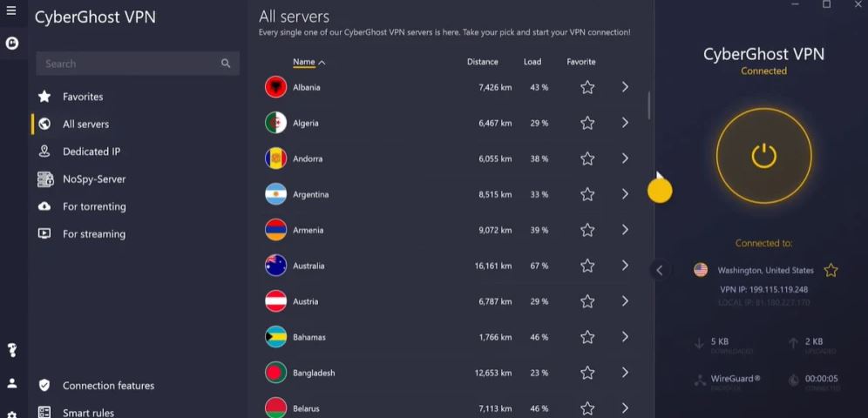Toggle favorite star for Algeria
Viewport: 868px width, 418px height.
click(x=587, y=123)
